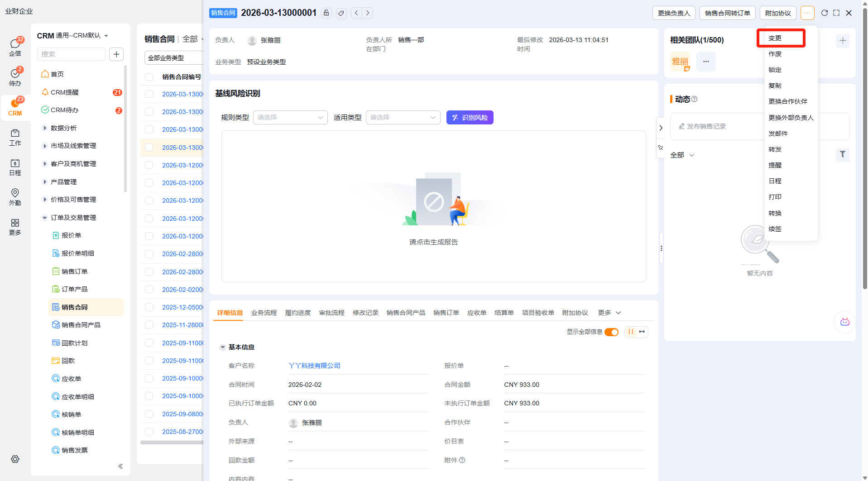This screenshot has width=868, height=481.
Task: Open 回款计划 in the navigation tree
Action: [x=75, y=343]
